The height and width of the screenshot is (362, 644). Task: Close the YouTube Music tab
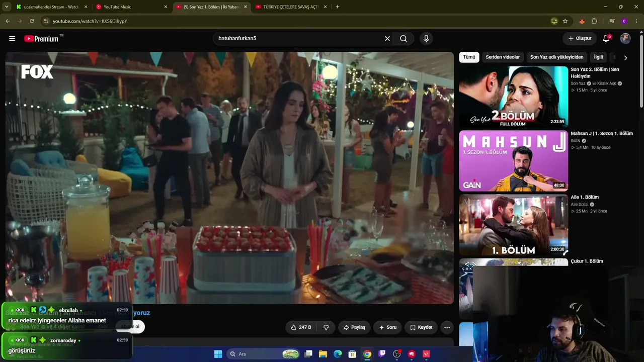click(x=166, y=7)
